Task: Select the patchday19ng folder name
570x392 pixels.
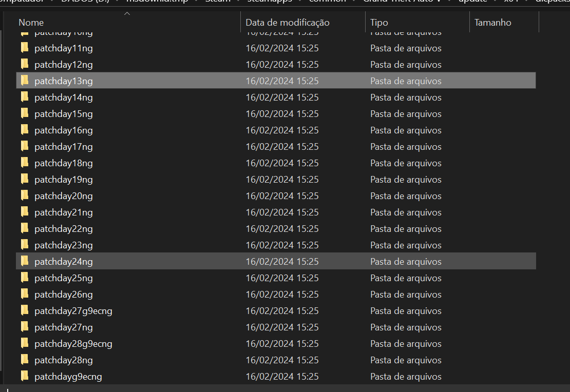Action: 64,180
